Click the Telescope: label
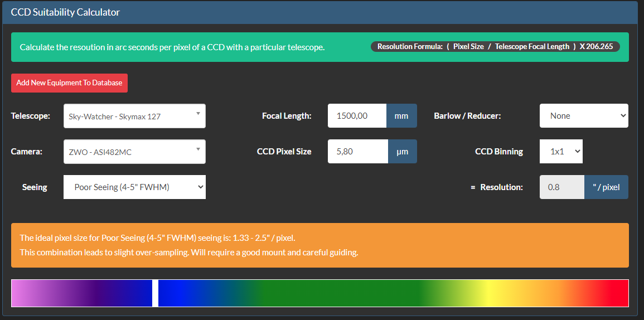The image size is (644, 320). tap(31, 116)
